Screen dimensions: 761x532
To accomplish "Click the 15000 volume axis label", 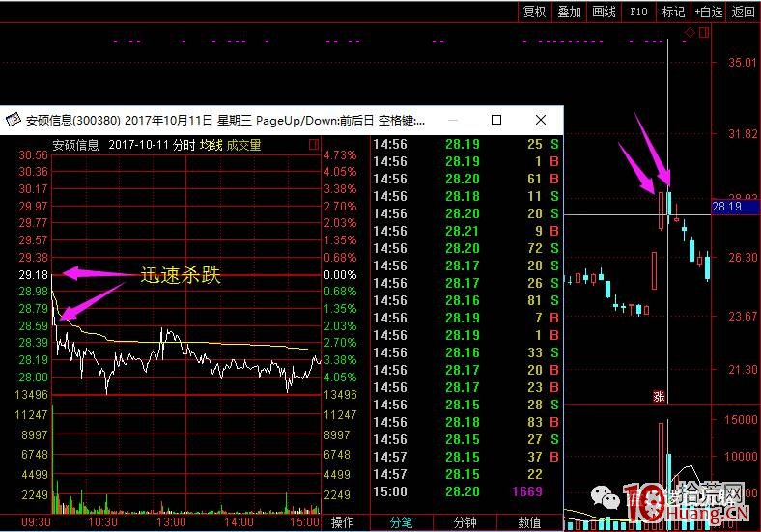I will pyautogui.click(x=741, y=420).
